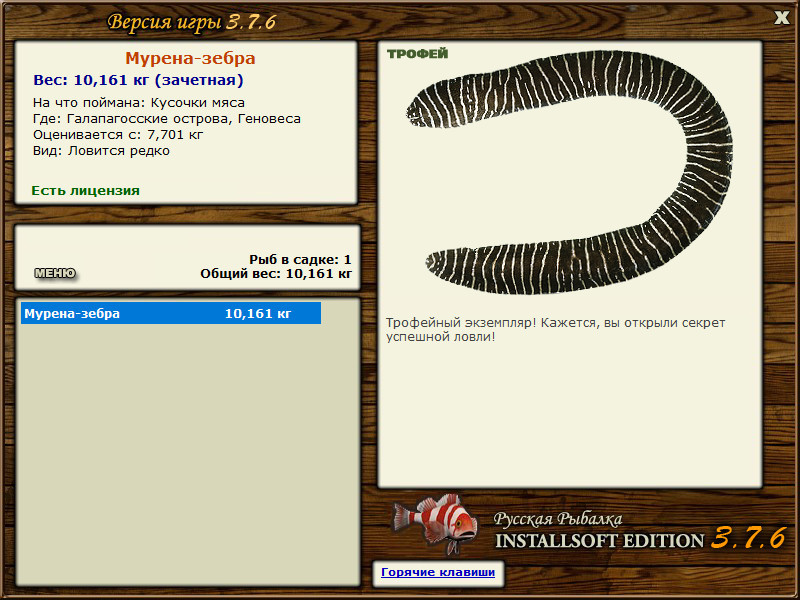The width and height of the screenshot is (800, 600).
Task: Click the Рыб в садке: 1 counter
Action: (301, 259)
